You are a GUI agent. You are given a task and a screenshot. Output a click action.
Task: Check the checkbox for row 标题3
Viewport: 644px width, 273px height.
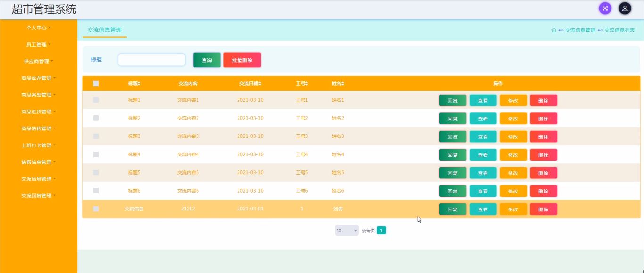point(96,136)
